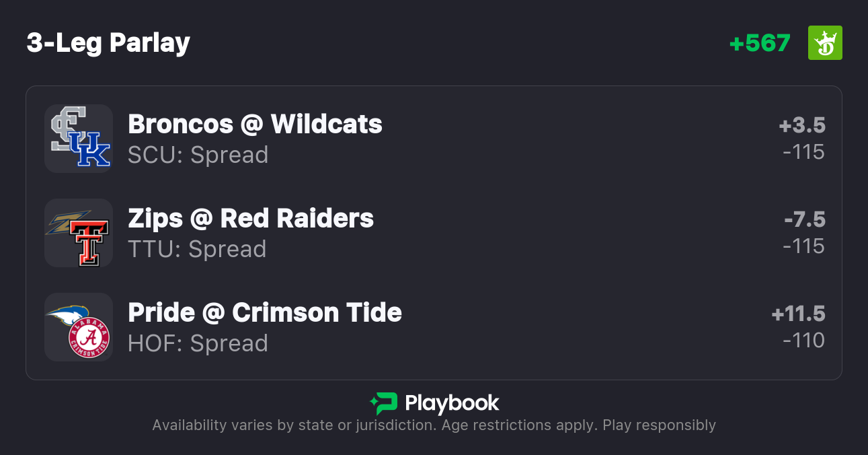Click the Pride and Crimson Tide logo icon

coord(79,327)
